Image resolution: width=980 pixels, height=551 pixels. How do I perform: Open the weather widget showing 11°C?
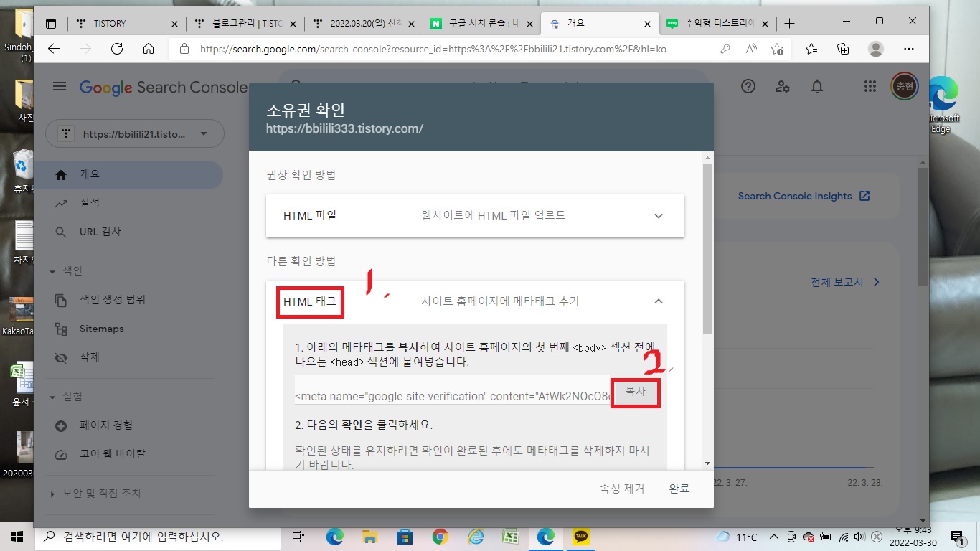736,537
